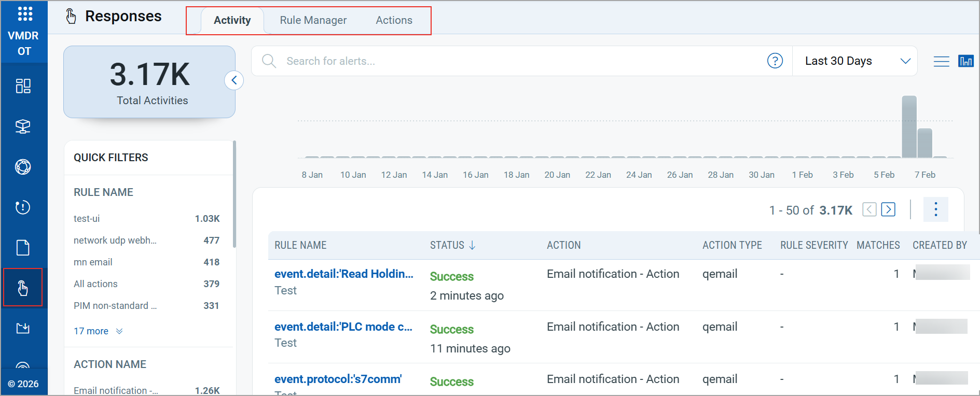Click the tallest bar in activity chart

[x=909, y=127]
